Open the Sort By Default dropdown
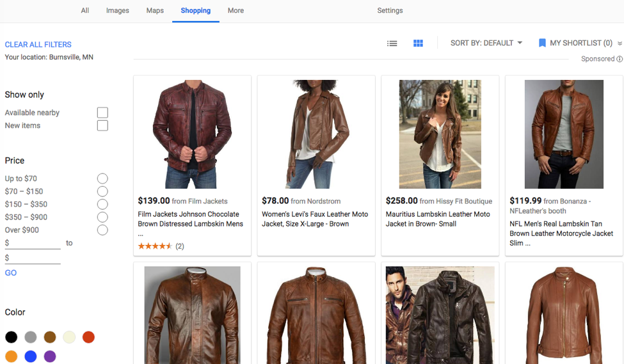The width and height of the screenshot is (624, 364). pyautogui.click(x=486, y=43)
